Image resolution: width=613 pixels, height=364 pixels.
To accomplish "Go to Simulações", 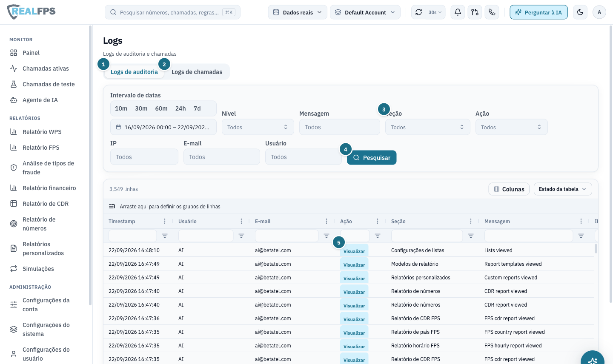I will coord(47,269).
